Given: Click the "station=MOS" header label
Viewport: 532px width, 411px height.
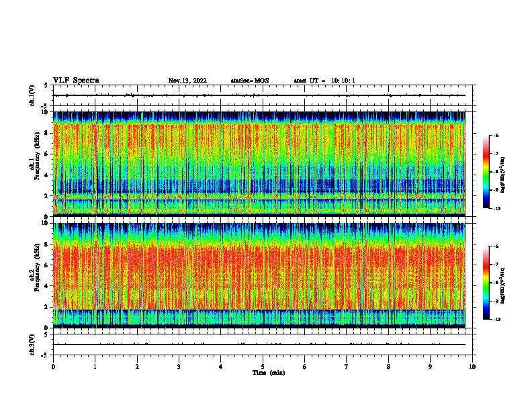Looking at the screenshot, I should (250, 81).
